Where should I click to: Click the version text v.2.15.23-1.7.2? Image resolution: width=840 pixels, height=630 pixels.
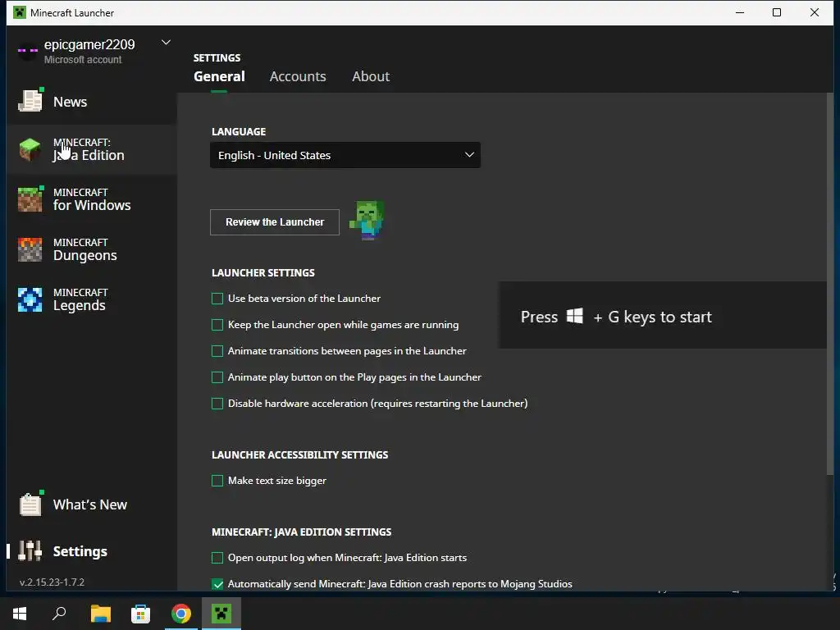tap(52, 582)
